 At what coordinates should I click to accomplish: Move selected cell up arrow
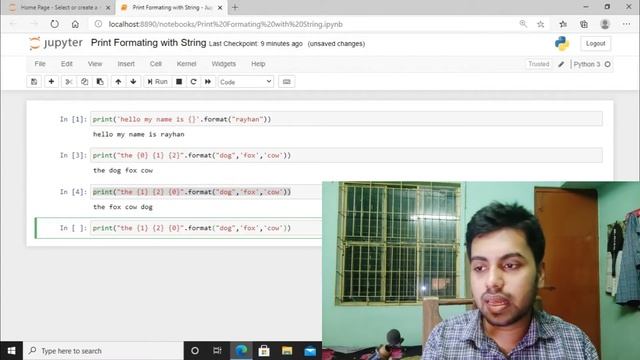[118, 82]
